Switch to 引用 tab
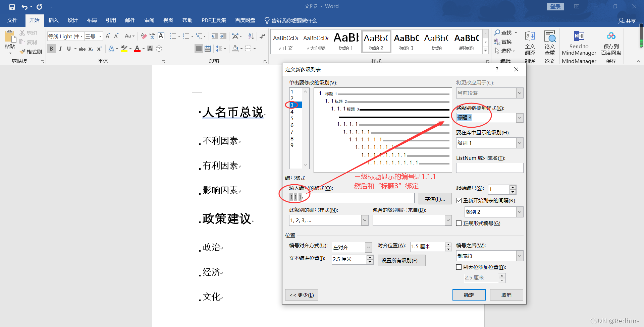This screenshot has width=644, height=327. pyautogui.click(x=111, y=20)
